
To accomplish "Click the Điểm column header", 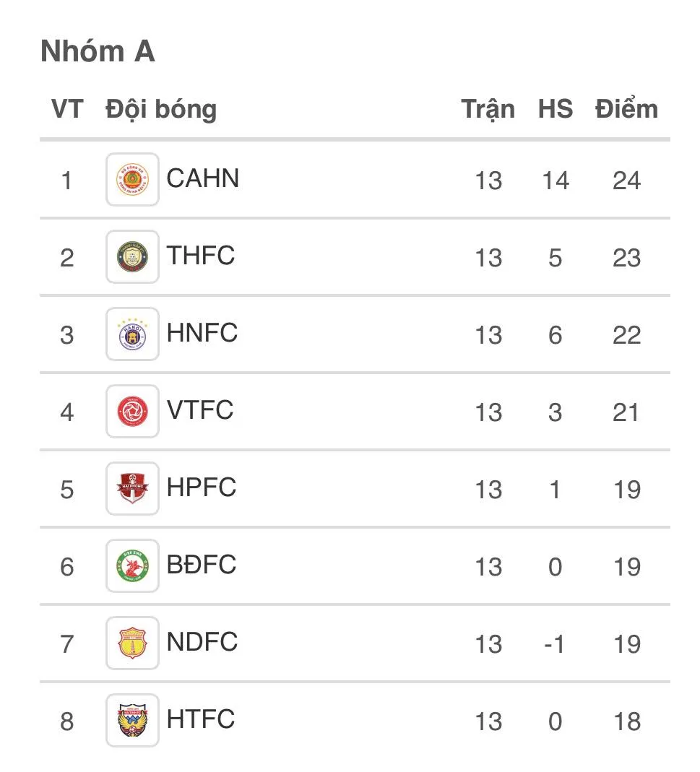I will 626,109.
